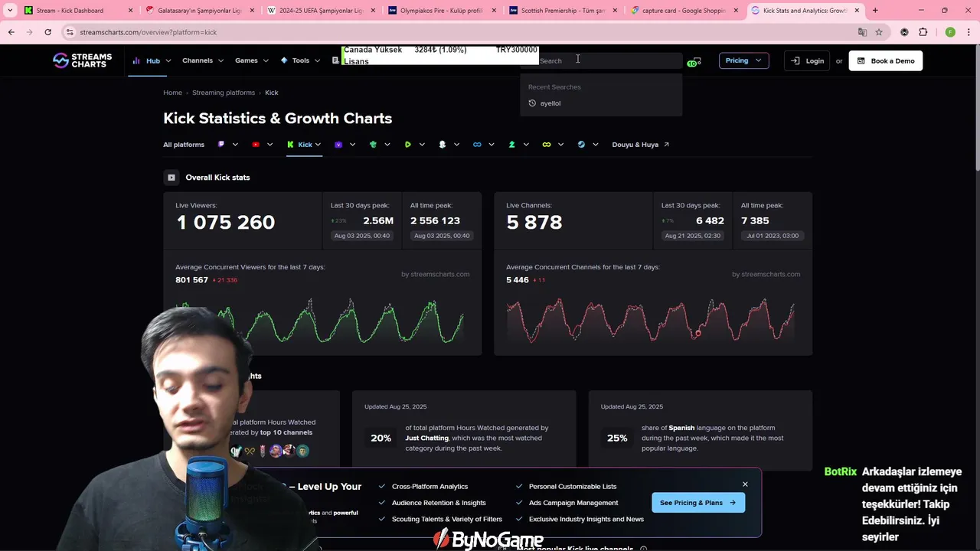Select the blue infinity platform icon
The height and width of the screenshot is (551, 980).
pos(477,145)
